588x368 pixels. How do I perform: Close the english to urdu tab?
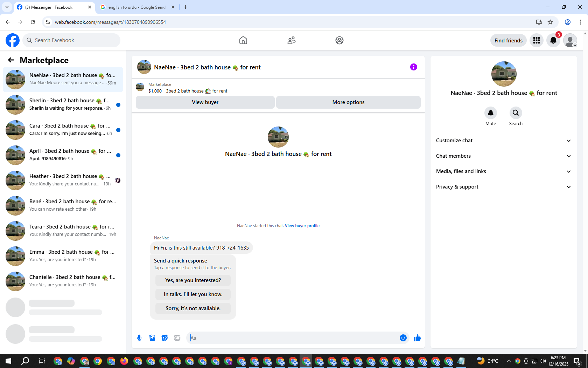pos(173,7)
